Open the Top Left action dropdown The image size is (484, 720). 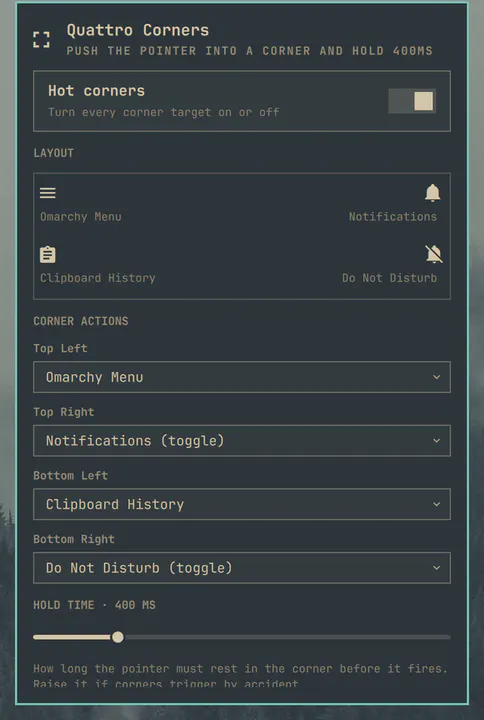(x=242, y=377)
